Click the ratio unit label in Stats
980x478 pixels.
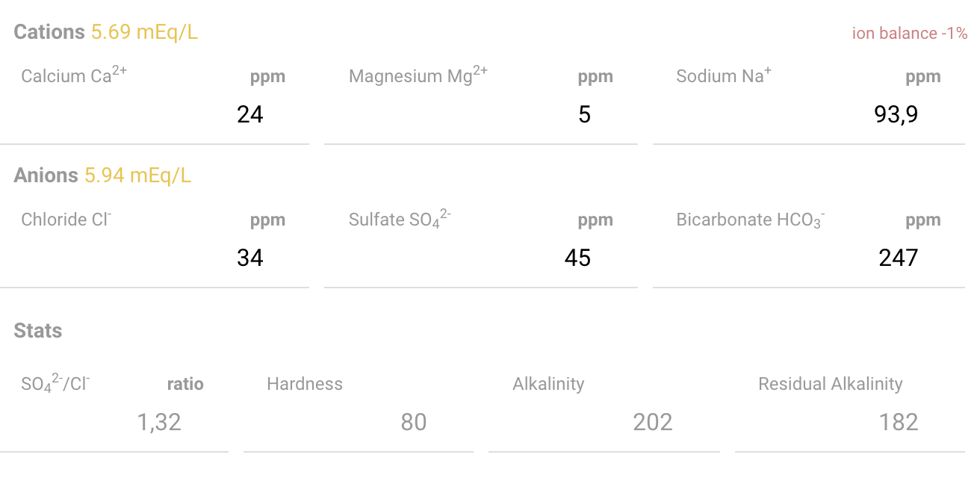point(185,384)
